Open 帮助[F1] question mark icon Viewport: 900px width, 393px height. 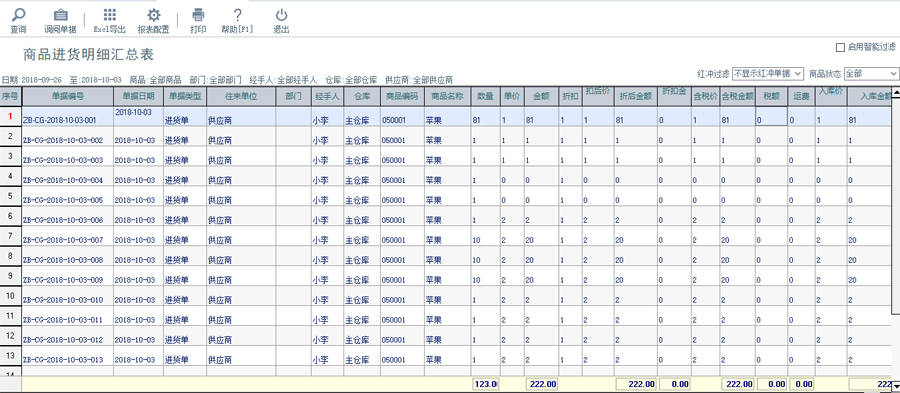(x=238, y=15)
